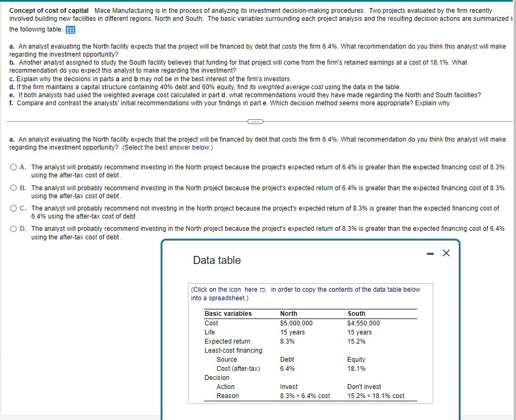Click the 'Debt' source cell

[287, 360]
